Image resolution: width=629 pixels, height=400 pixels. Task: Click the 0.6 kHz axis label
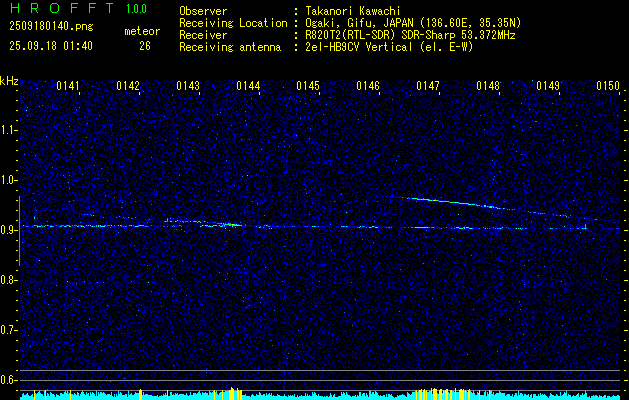point(9,380)
